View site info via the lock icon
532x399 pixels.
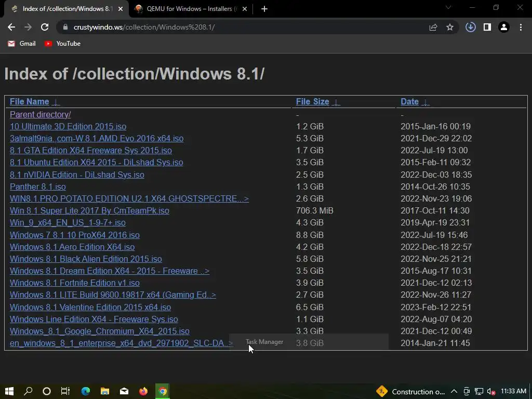[65, 27]
